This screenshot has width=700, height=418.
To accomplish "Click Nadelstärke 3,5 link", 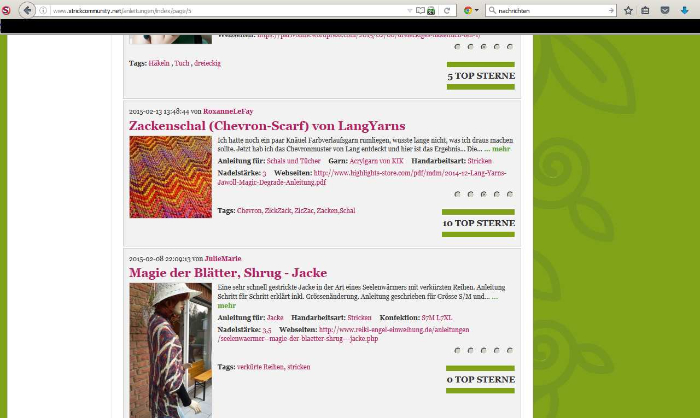I will click(267, 330).
